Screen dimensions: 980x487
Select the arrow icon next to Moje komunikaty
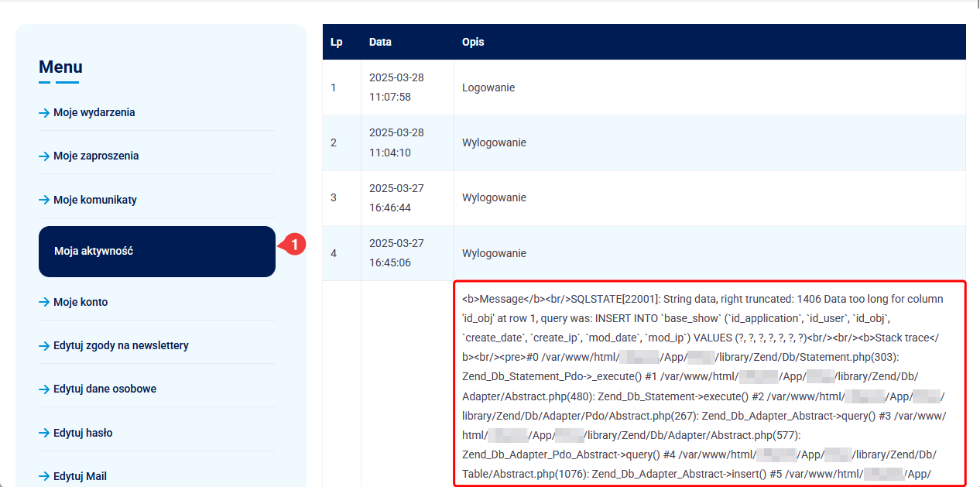coord(44,201)
